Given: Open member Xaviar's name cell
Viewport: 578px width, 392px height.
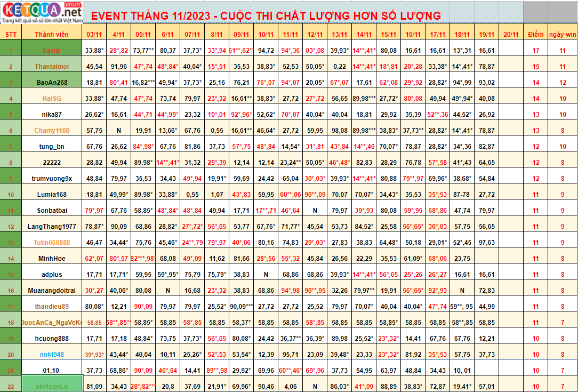Looking at the screenshot, I should [52, 51].
